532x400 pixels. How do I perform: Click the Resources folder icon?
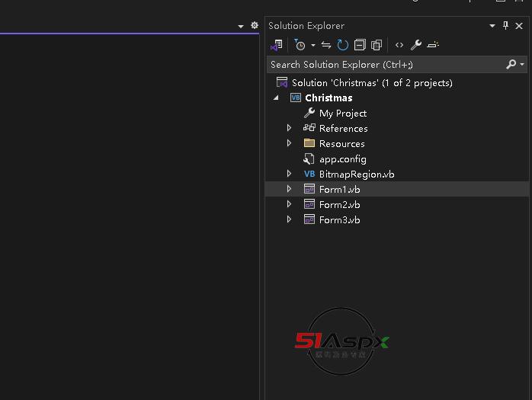[309, 142]
